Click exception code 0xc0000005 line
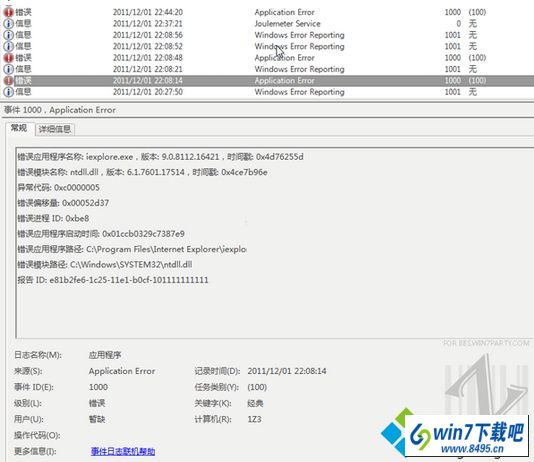The image size is (534, 462). tap(59, 188)
